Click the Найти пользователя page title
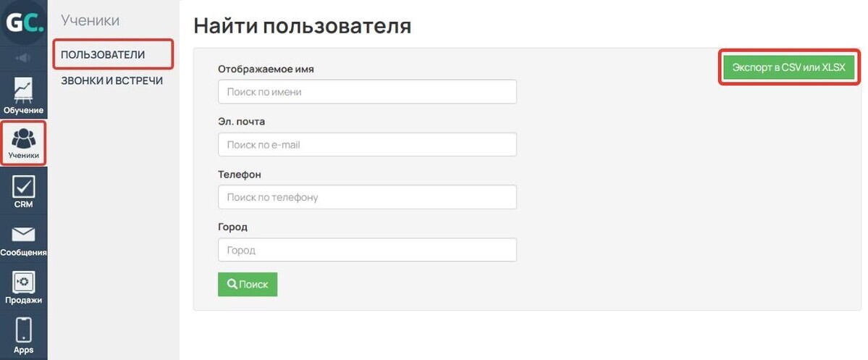Viewport: 868px width, 360px height. pyautogui.click(x=303, y=25)
